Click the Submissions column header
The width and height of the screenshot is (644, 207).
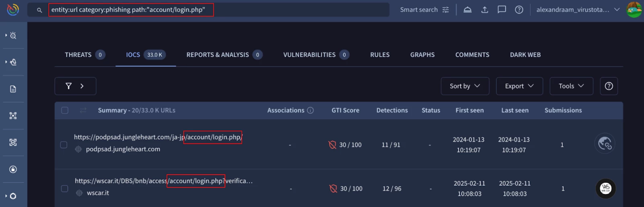coord(563,110)
